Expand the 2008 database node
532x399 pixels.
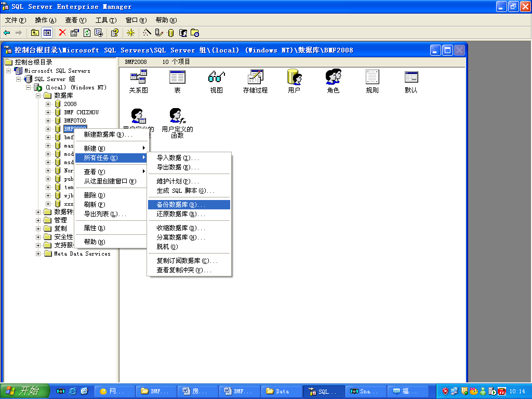click(x=48, y=104)
